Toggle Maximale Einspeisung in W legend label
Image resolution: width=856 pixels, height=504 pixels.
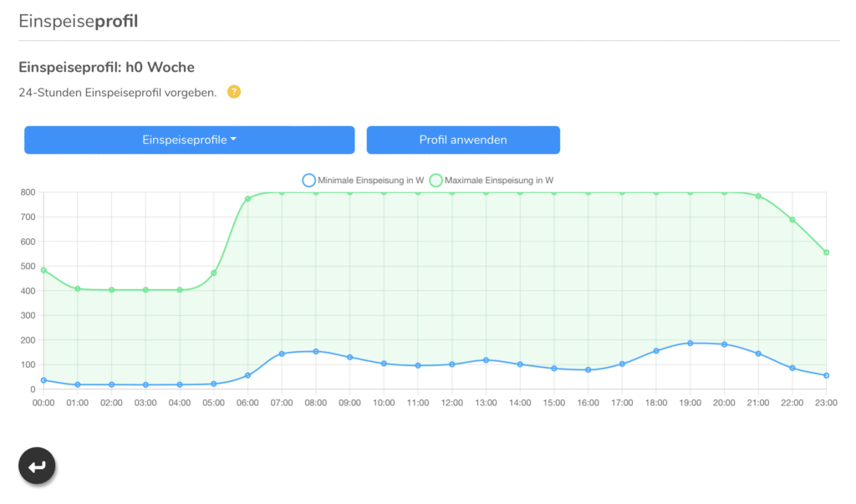(498, 180)
